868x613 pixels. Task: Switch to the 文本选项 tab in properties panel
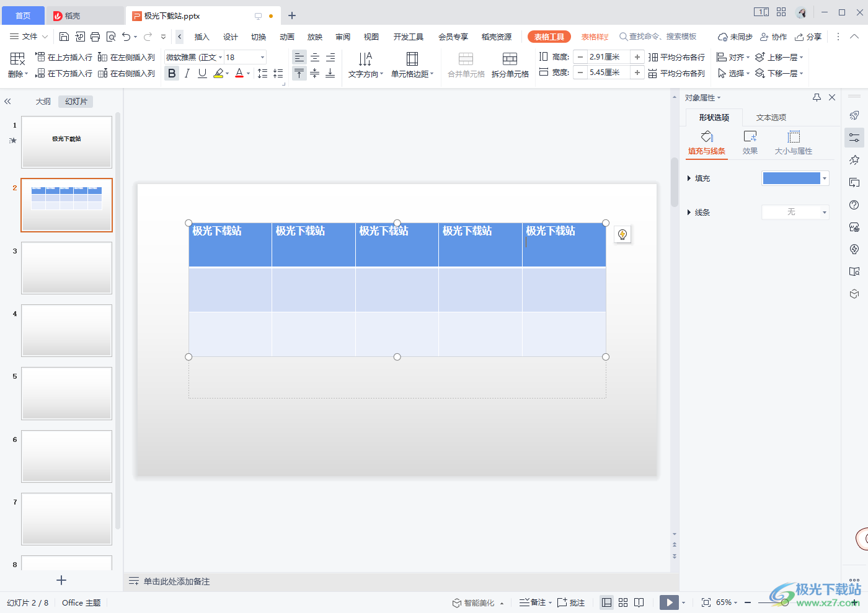click(771, 117)
